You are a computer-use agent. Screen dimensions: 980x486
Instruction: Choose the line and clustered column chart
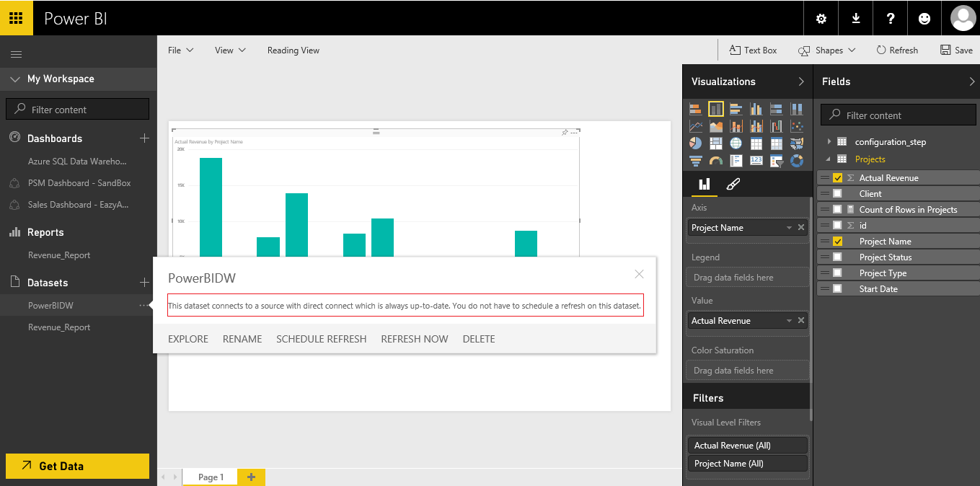pos(756,126)
